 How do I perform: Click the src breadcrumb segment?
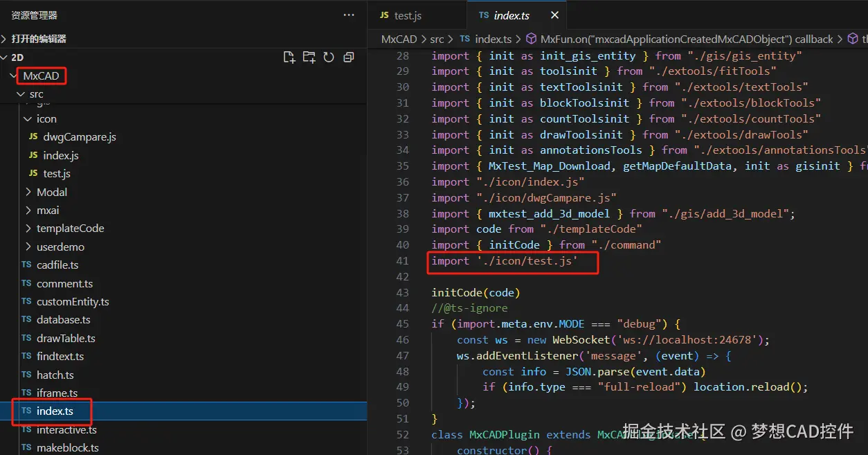pyautogui.click(x=437, y=39)
